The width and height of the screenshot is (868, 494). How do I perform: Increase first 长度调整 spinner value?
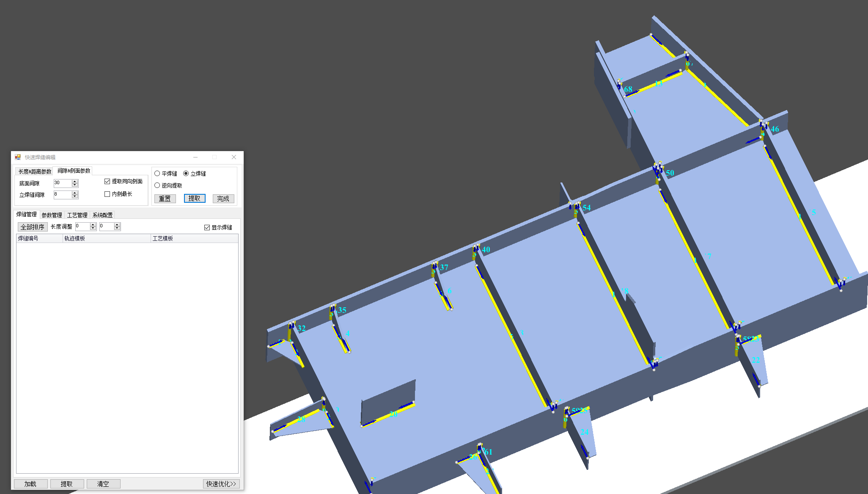[x=93, y=224]
